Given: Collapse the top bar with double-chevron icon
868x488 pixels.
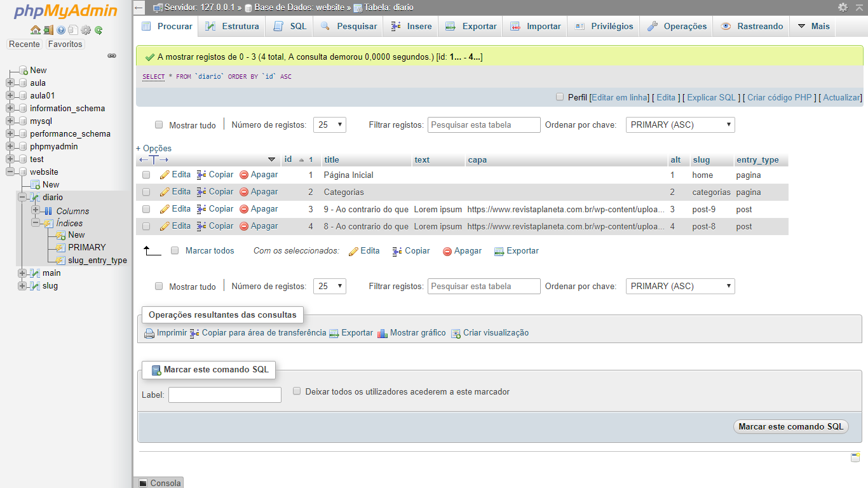Looking at the screenshot, I should 859,7.
